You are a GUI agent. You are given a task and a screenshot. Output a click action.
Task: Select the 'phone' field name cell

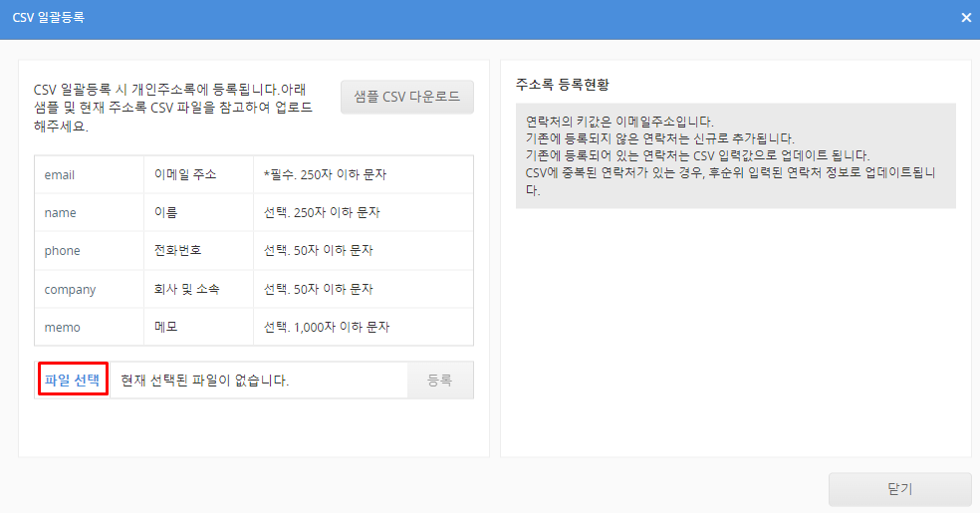coord(62,251)
